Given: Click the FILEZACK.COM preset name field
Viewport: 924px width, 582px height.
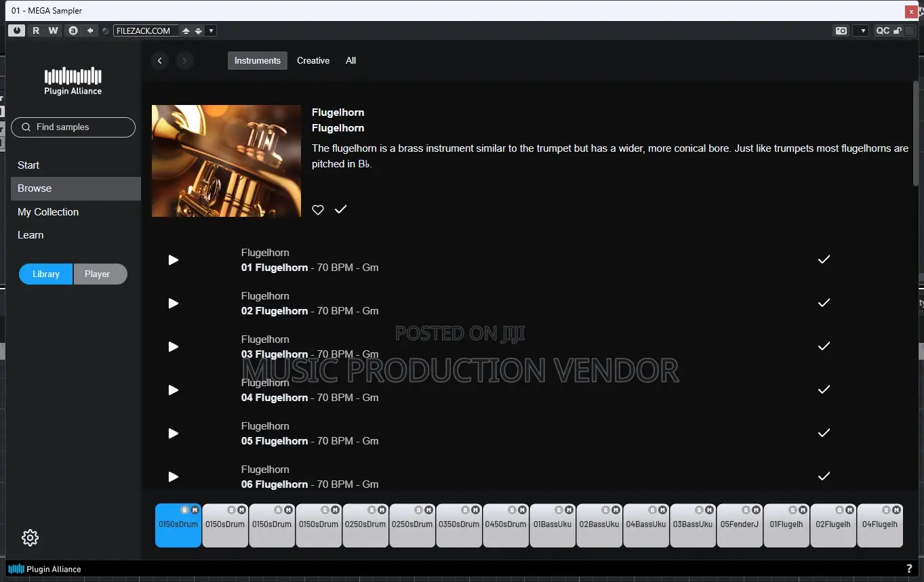Looking at the screenshot, I should click(145, 30).
